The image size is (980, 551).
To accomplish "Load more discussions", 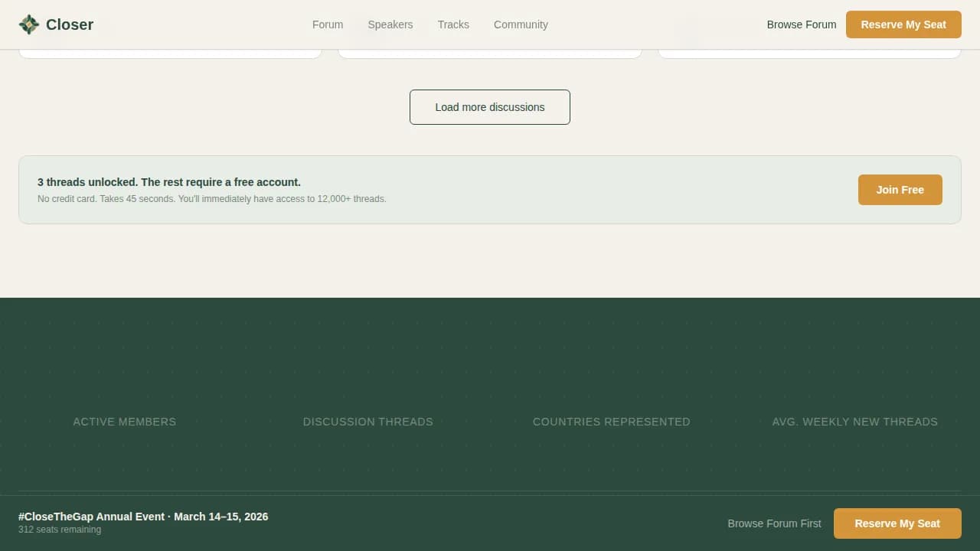I will 490,107.
